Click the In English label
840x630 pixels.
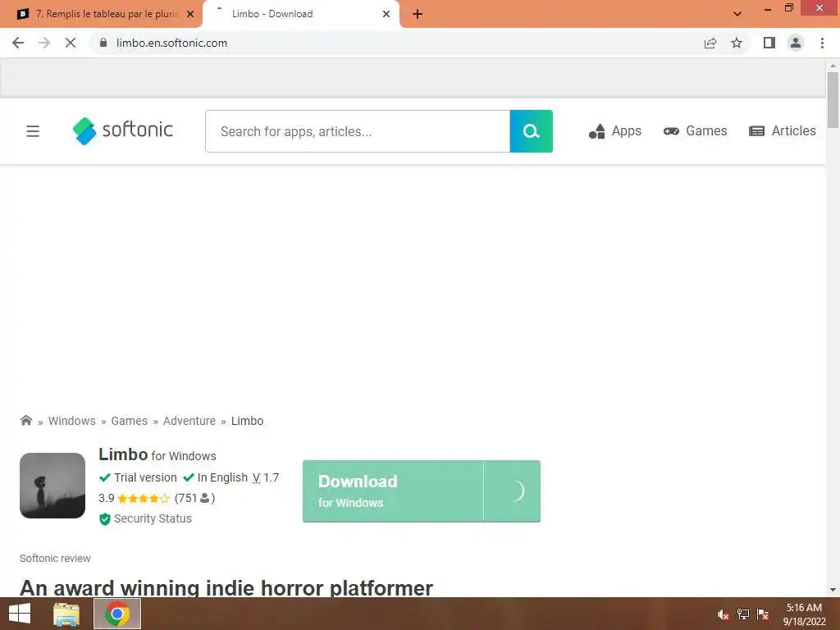tap(216, 477)
